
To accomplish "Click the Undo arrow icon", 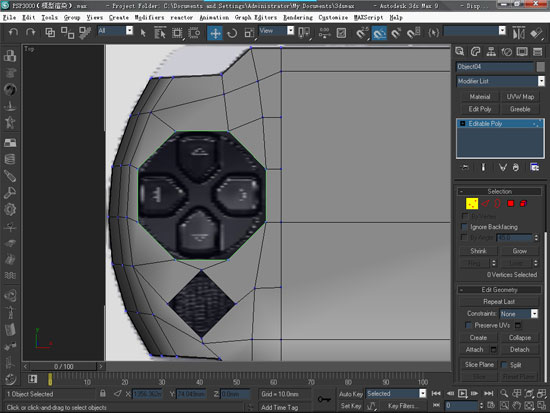I will coord(13,33).
